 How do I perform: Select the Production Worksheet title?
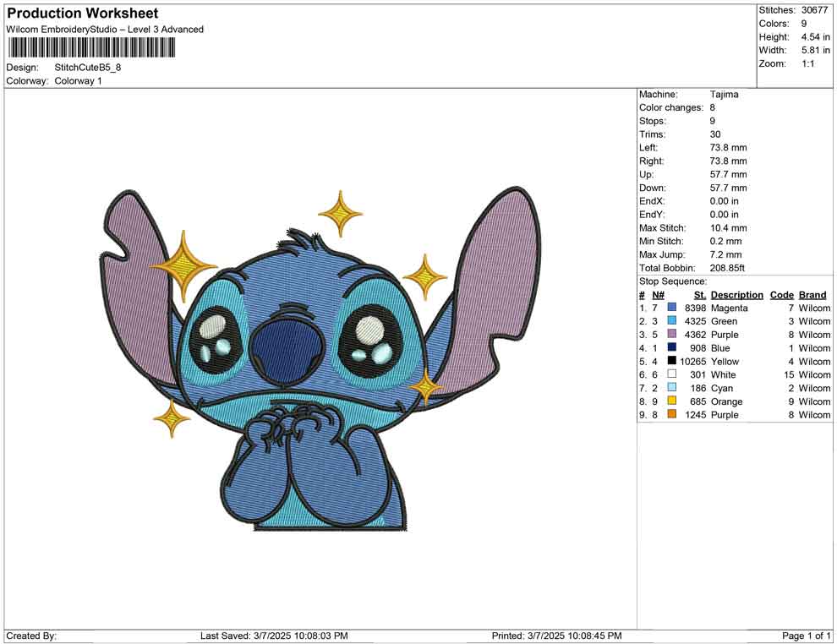83,14
